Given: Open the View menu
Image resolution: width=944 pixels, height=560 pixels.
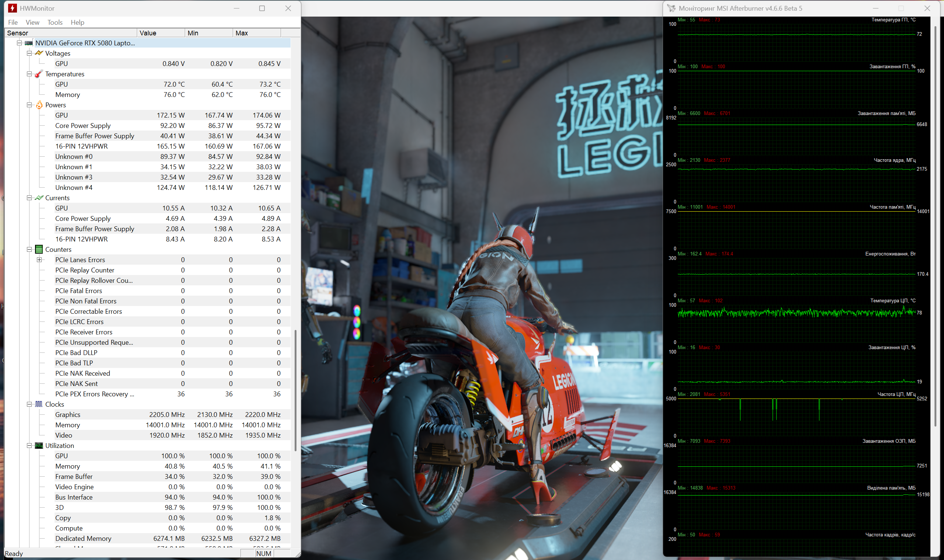Looking at the screenshot, I should pyautogui.click(x=32, y=22).
